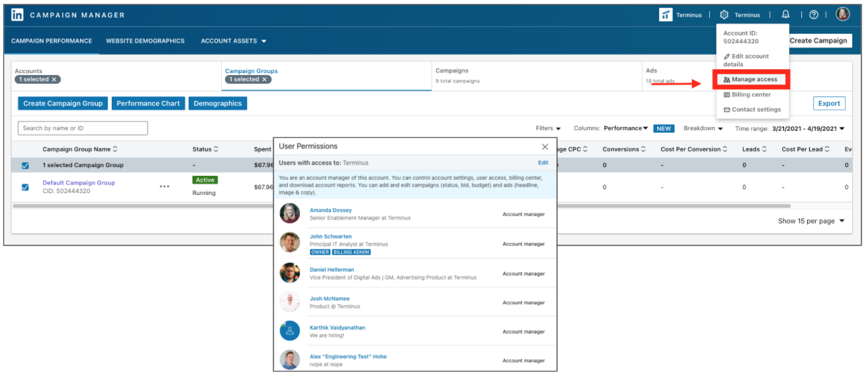This screenshot has width=868, height=376.
Task: Sort by Cost Per Conversion column
Action: click(695, 149)
